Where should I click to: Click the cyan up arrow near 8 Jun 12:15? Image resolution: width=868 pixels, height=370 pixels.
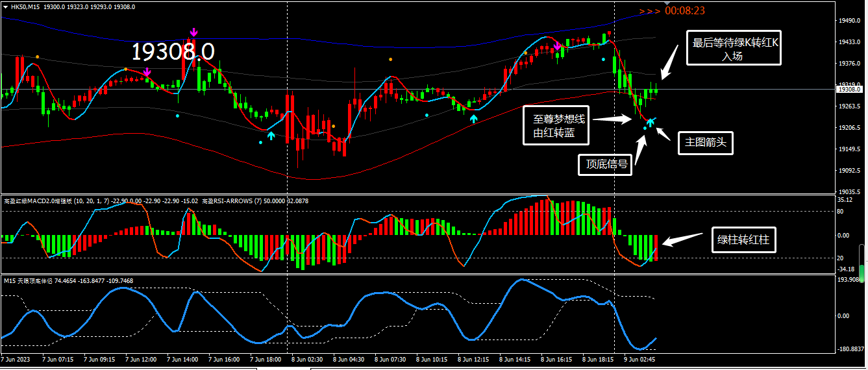tap(474, 118)
